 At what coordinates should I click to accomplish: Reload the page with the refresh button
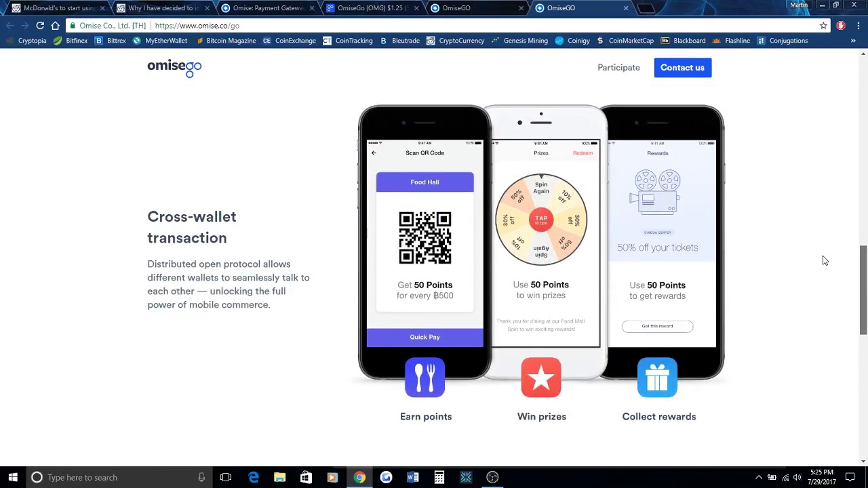tap(40, 26)
